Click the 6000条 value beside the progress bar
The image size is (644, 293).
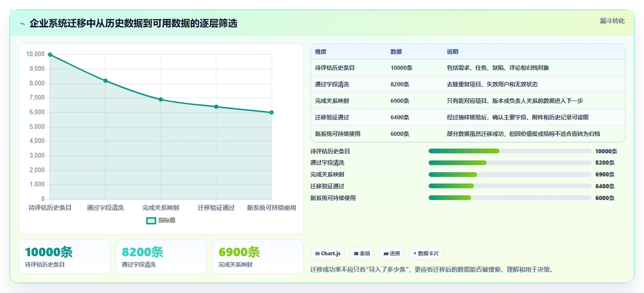coord(605,198)
